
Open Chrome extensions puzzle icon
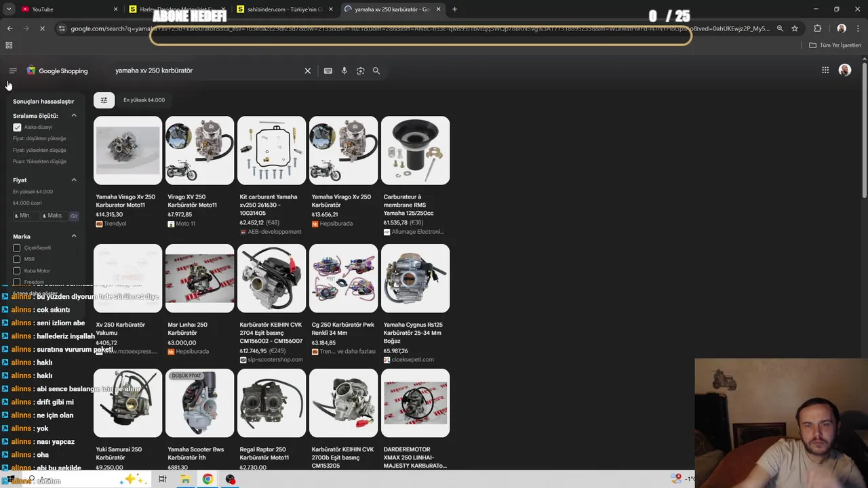[x=817, y=28]
